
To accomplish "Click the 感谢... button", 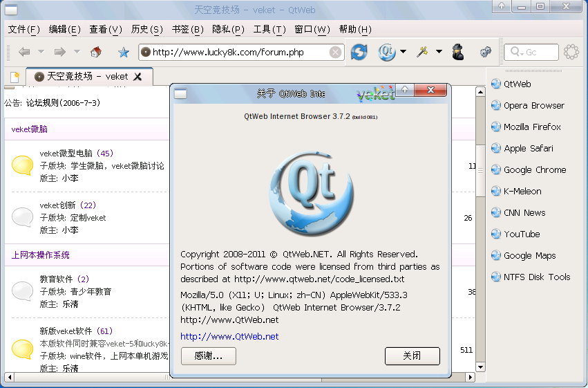I will pos(209,355).
